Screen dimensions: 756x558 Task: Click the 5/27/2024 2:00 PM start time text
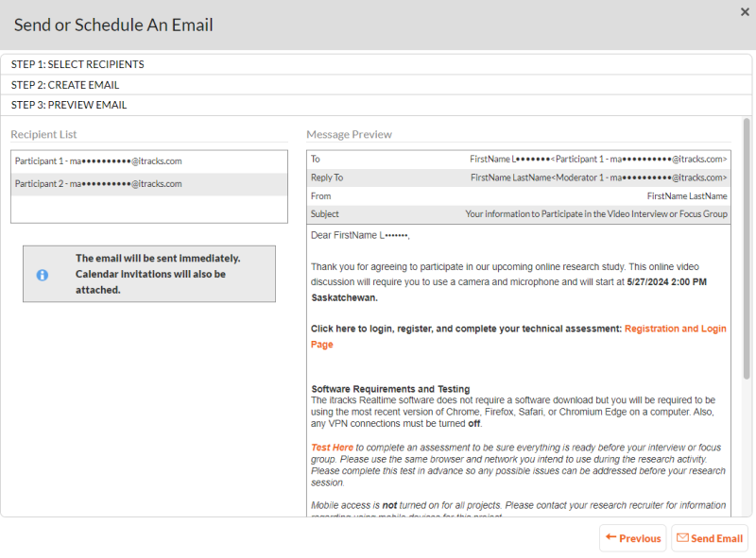(667, 282)
